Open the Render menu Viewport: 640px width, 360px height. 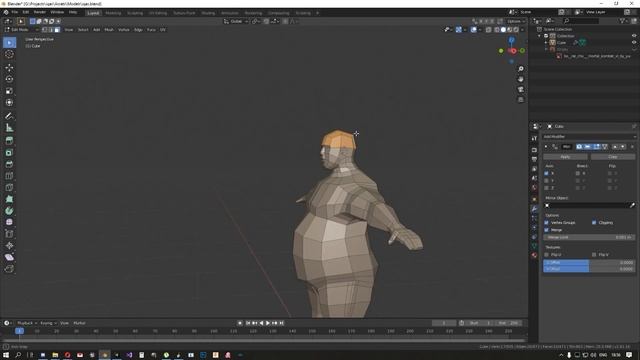point(40,12)
